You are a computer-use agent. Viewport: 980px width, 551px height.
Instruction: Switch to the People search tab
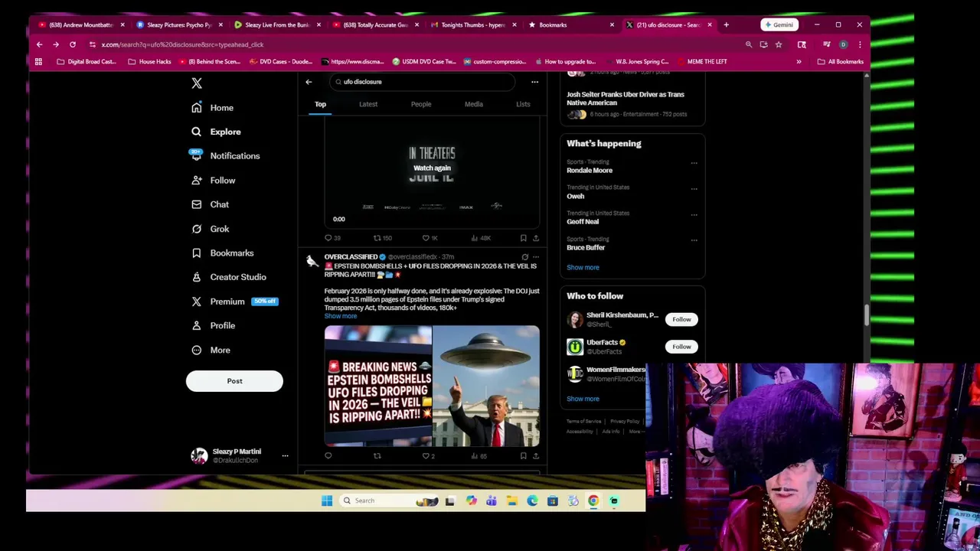click(x=421, y=104)
